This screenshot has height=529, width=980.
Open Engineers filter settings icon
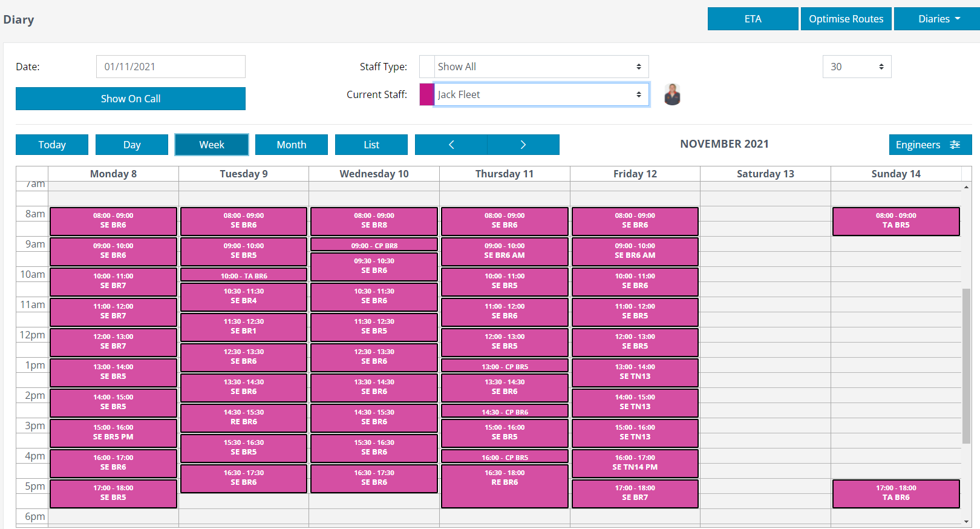click(955, 145)
